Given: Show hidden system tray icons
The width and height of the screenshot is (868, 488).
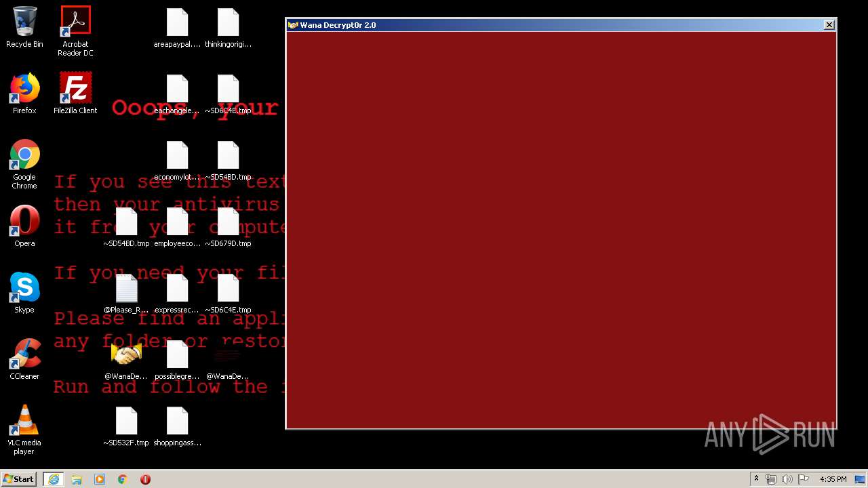Looking at the screenshot, I should 756,479.
